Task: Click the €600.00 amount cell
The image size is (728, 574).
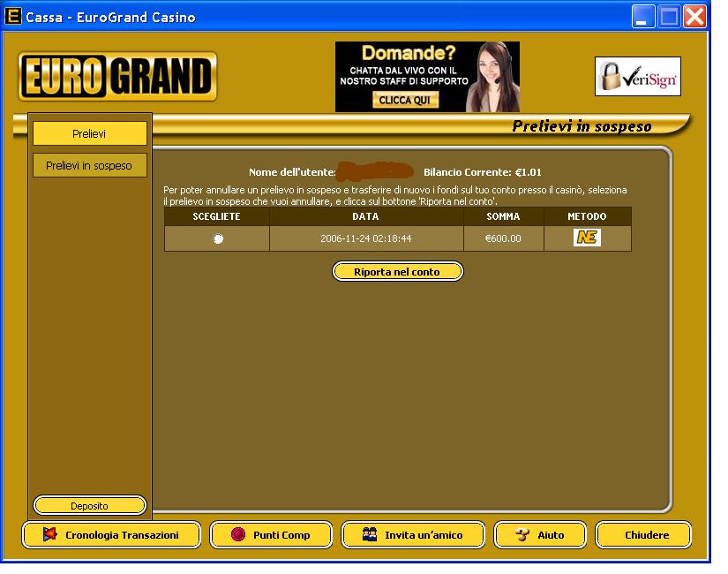Action: 503,238
